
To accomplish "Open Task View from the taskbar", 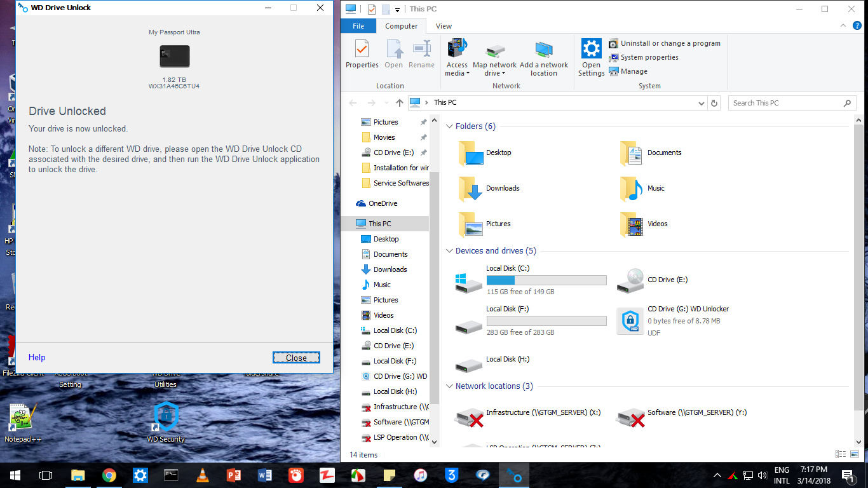I will (46, 475).
